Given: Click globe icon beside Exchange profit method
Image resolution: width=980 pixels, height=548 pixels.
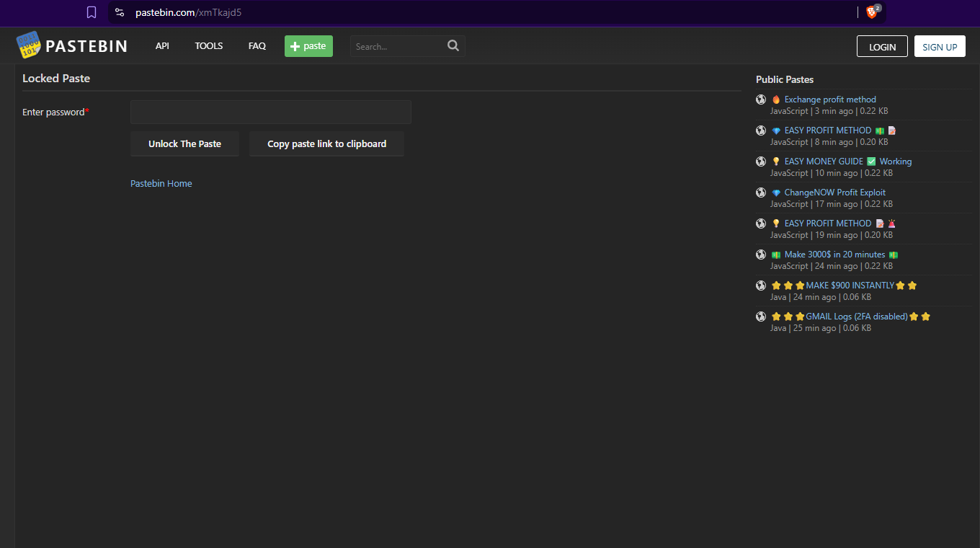Looking at the screenshot, I should 761,100.
